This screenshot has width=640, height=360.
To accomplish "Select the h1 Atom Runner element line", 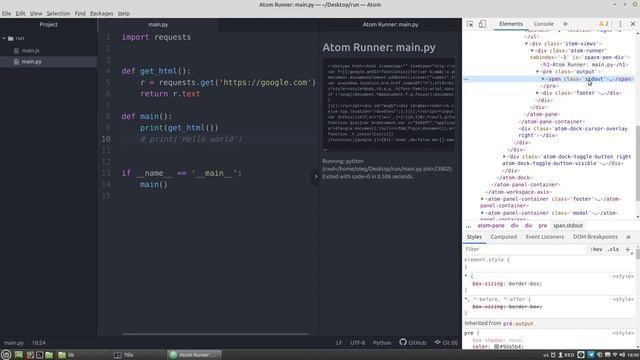I will click(584, 64).
